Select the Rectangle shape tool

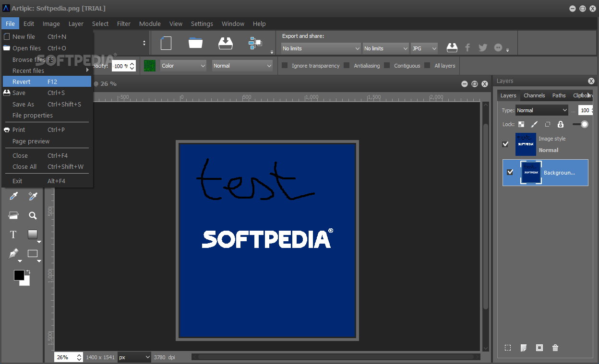(x=33, y=254)
